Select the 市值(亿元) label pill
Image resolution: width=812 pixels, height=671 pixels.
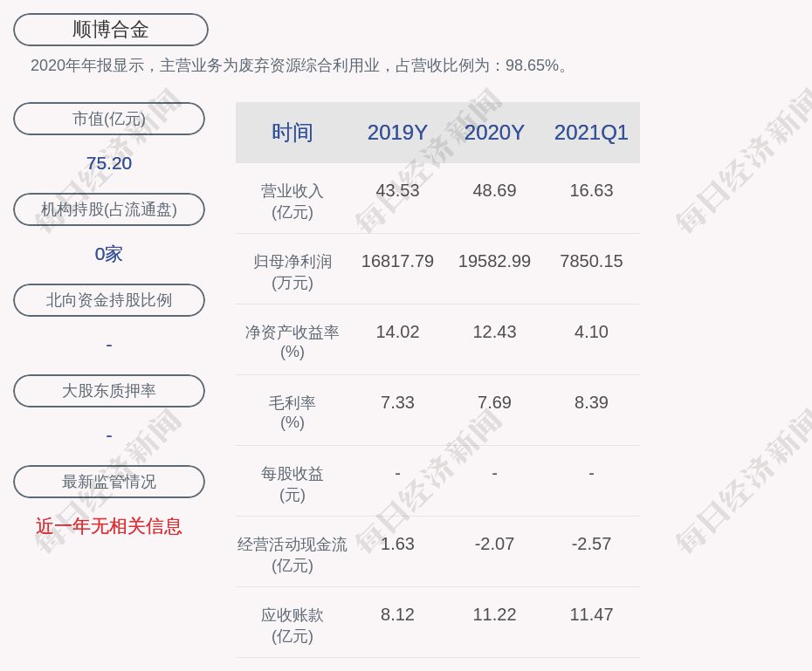coord(109,119)
